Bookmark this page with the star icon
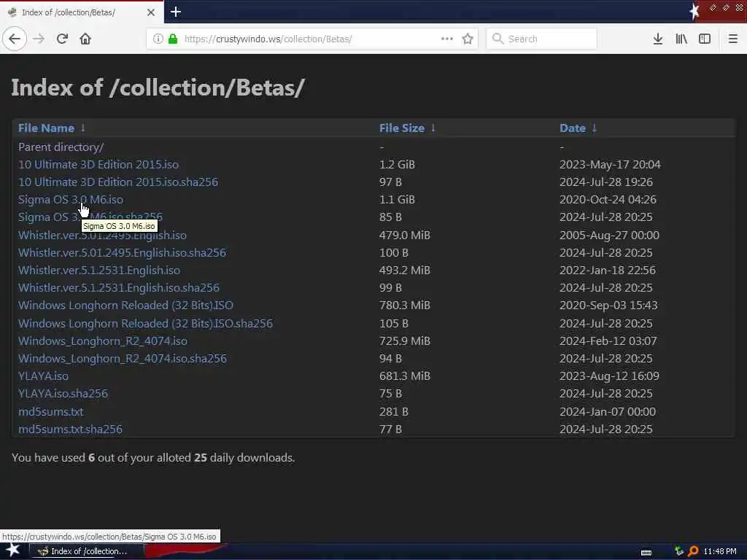 click(x=468, y=39)
